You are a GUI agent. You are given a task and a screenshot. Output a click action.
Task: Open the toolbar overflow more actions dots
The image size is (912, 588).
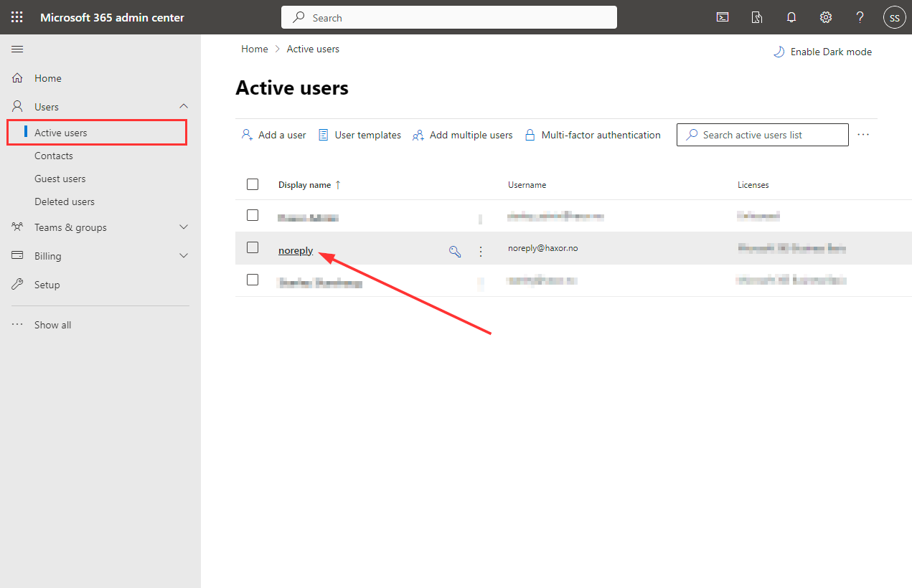pyautogui.click(x=863, y=135)
